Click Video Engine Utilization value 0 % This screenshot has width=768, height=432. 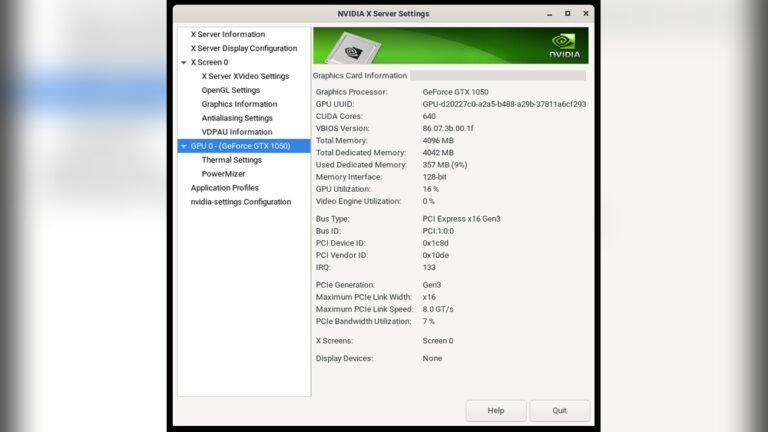[x=429, y=201]
